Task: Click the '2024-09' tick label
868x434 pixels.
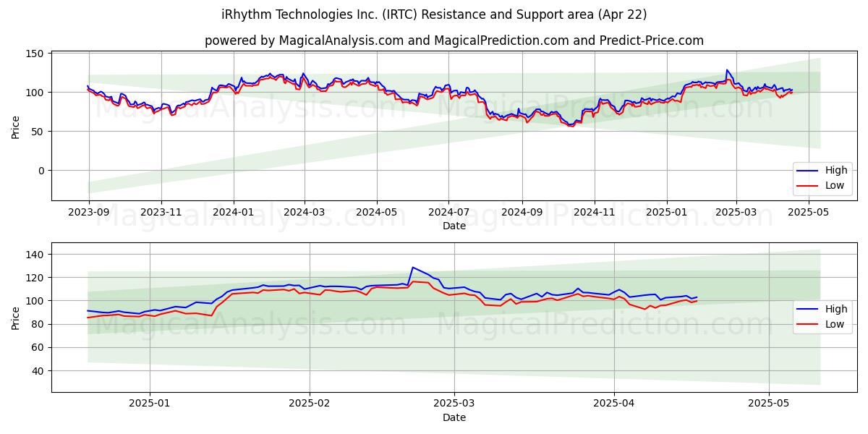Action: 522,213
